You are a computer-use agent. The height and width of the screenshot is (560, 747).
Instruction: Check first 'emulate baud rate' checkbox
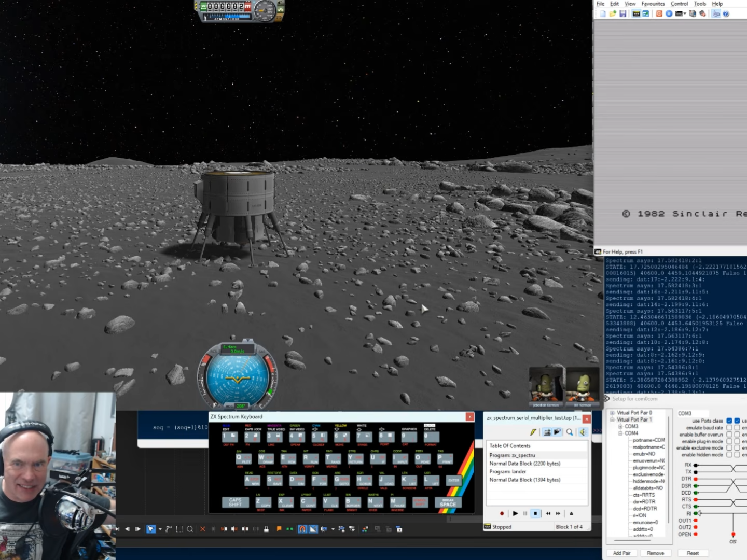(x=729, y=428)
